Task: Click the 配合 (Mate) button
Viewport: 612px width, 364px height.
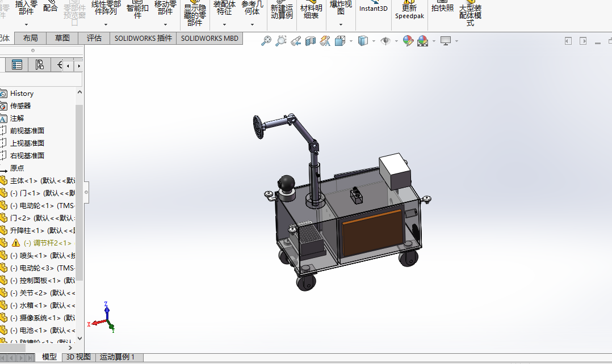Action: [51, 8]
